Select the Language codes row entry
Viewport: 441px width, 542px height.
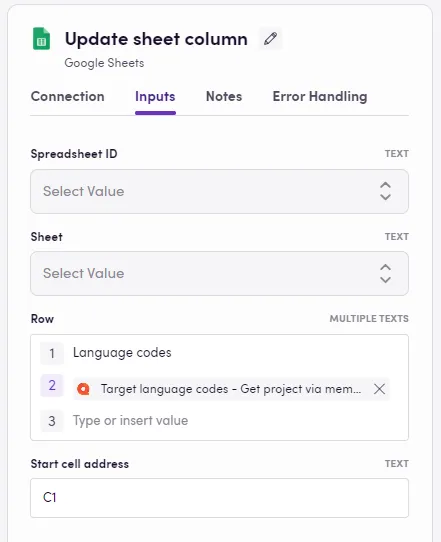pyautogui.click(x=122, y=353)
